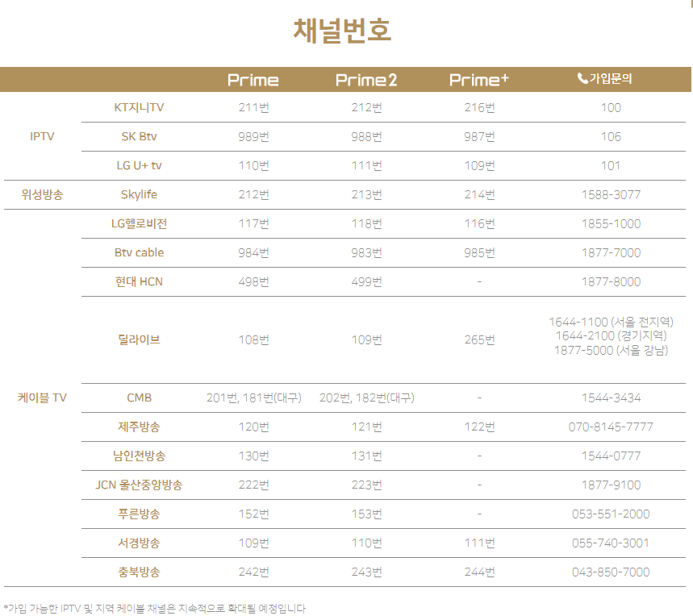Click the Prime2 column header
Image resolution: width=693 pixels, height=616 pixels.
click(366, 80)
